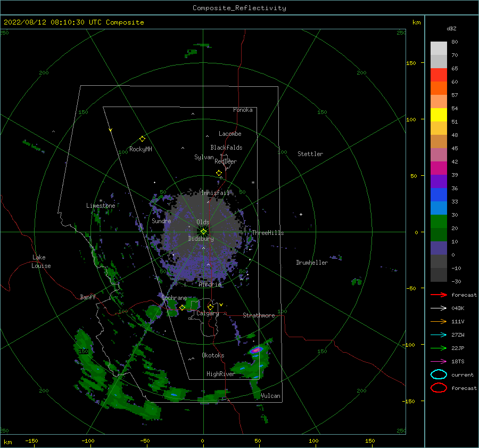This screenshot has width=479, height=448.
Task: Select the Lake Louise label
Action: 41,262
